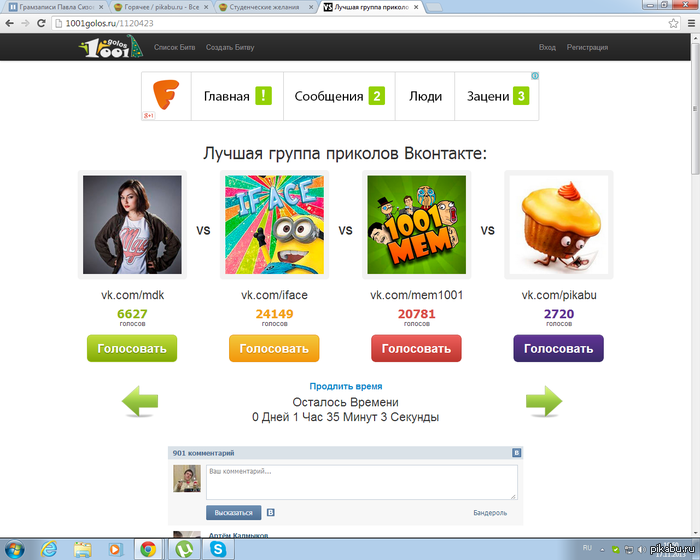Click the browser forward arrow
Image resolution: width=700 pixels, height=560 pixels.
(25, 23)
